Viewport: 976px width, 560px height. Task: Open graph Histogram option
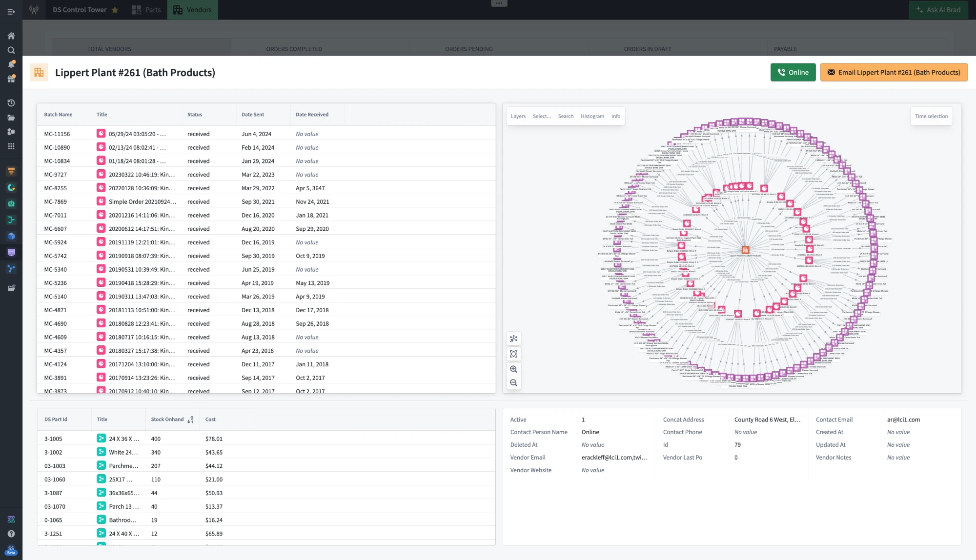[592, 117]
